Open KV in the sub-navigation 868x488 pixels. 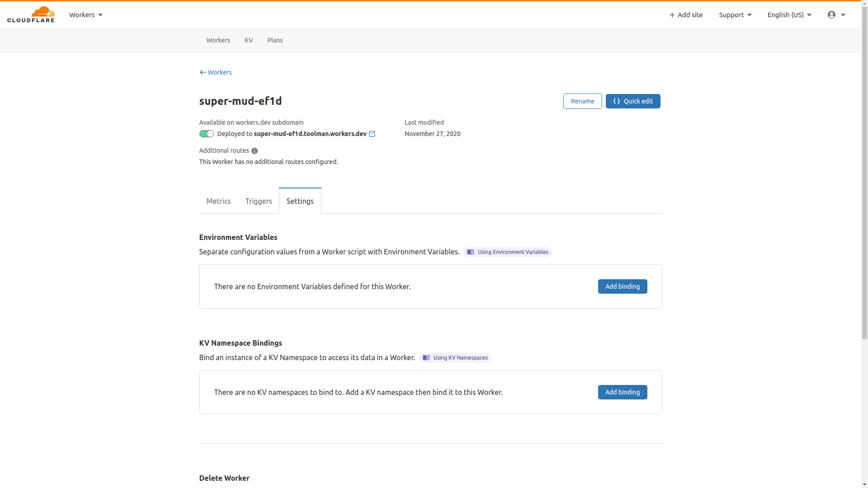point(249,40)
